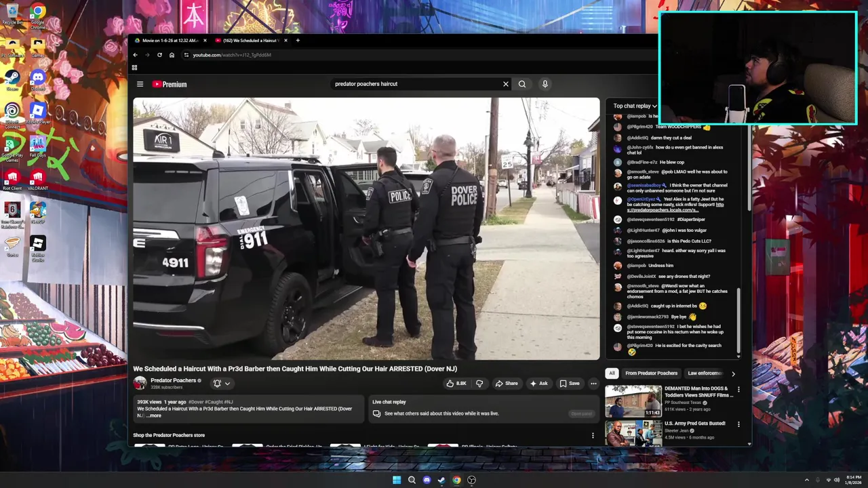Open the taskbar Search icon
Viewport: 868px width, 488px height.
[412, 480]
